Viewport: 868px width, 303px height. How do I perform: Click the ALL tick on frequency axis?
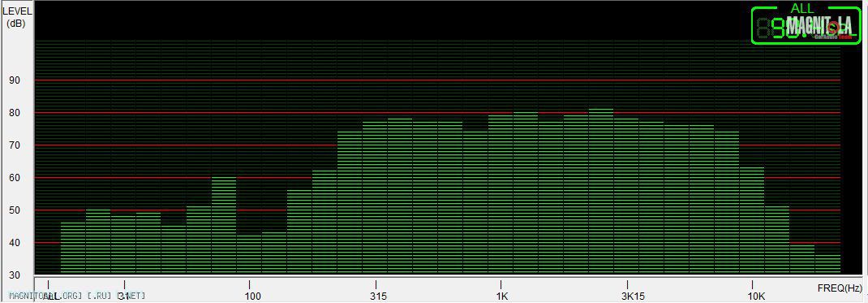[x=52, y=297]
